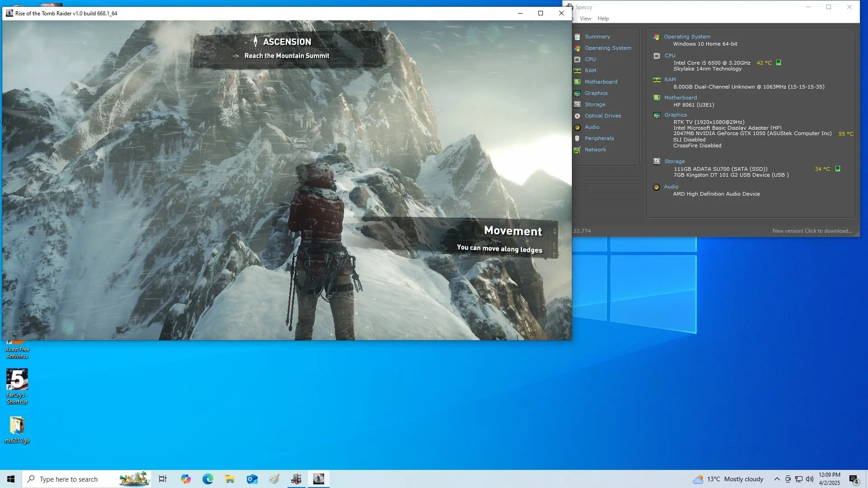The image size is (868, 488).
Task: Click the 'Windows 10 Home 64-bit' text
Action: click(705, 44)
